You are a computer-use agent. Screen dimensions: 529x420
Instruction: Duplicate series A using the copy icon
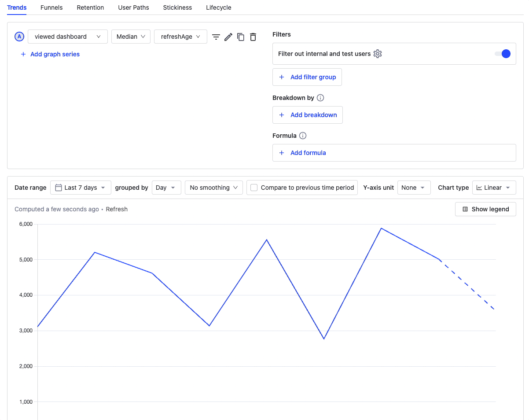point(241,37)
